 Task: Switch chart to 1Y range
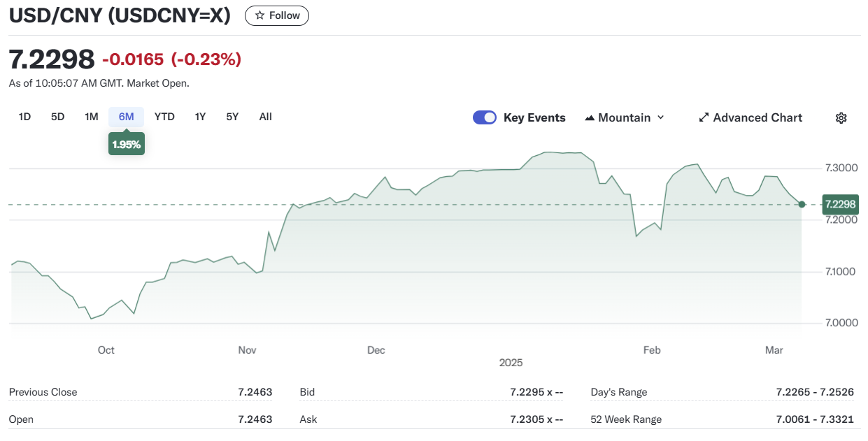200,117
